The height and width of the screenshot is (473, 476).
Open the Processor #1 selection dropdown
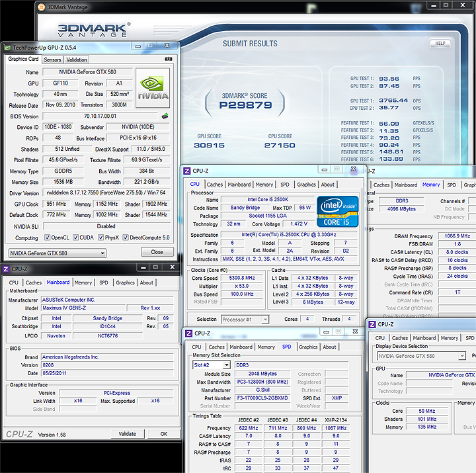click(245, 320)
